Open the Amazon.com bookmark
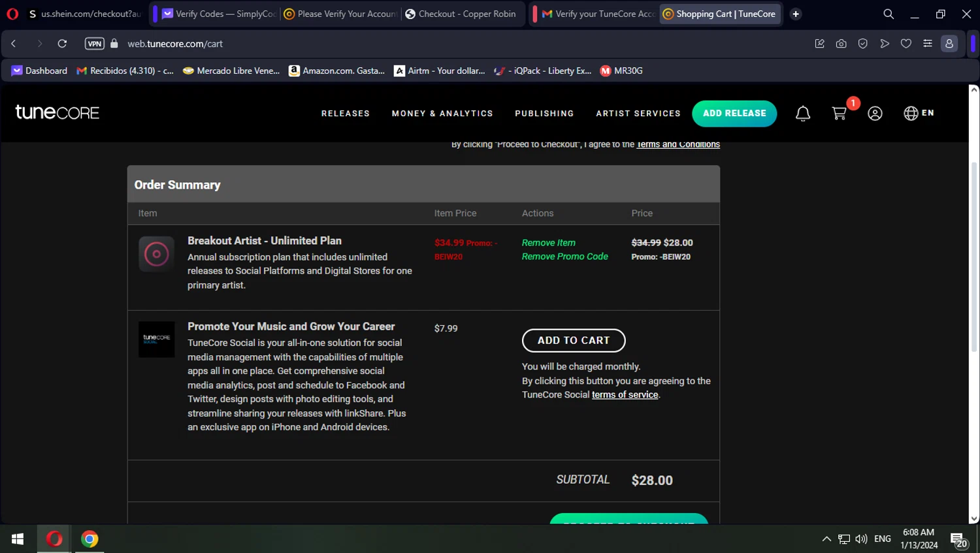This screenshot has width=980, height=553. click(x=337, y=71)
